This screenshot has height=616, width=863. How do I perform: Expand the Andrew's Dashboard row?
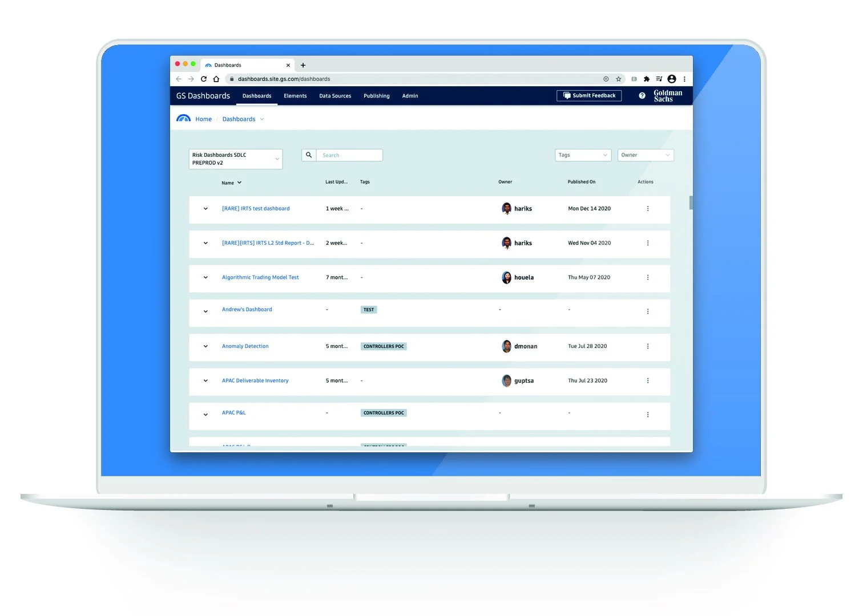point(205,311)
